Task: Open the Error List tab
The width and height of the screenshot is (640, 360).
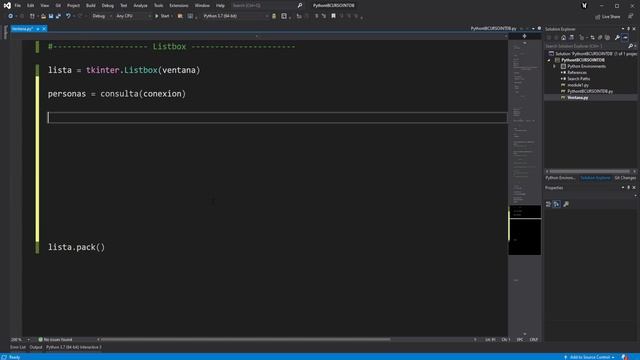Action: point(18,347)
